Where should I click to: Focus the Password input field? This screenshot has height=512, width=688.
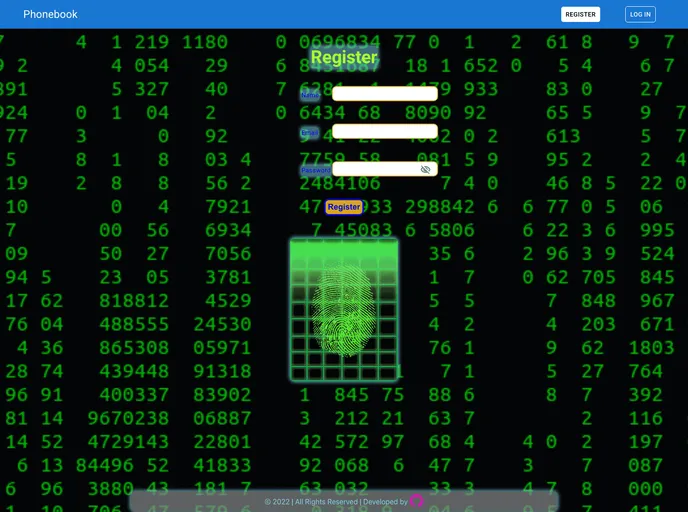(x=374, y=170)
